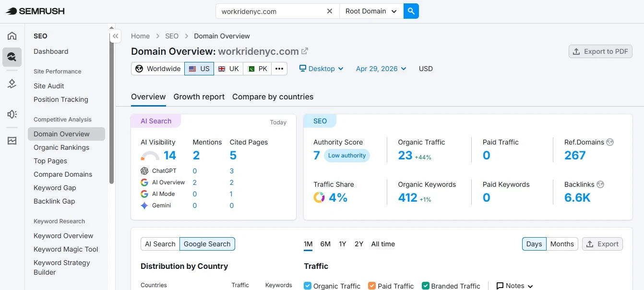The height and width of the screenshot is (290, 644).
Task: Open the pin-shaped Local icon in left rail
Action: click(12, 84)
